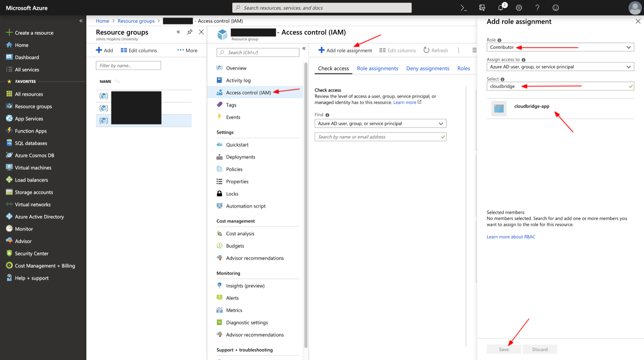644x360 pixels.
Task: Click Home breadcrumb link
Action: coord(103,21)
